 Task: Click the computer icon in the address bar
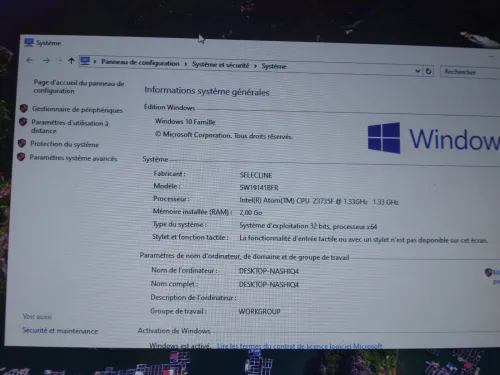pos(85,61)
